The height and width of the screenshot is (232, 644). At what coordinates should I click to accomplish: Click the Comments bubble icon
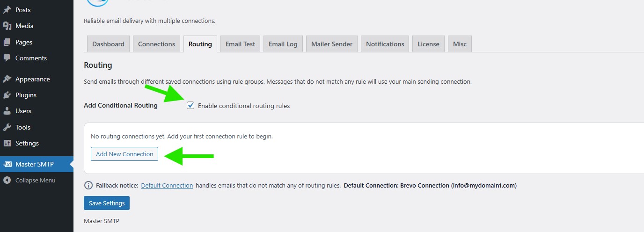coord(7,58)
